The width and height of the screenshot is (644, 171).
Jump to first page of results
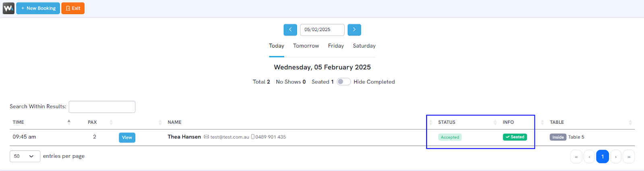[576, 157]
